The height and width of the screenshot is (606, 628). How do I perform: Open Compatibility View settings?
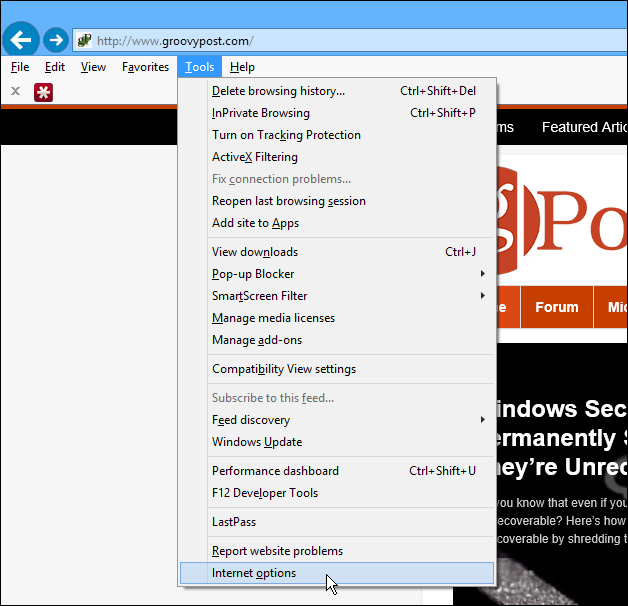pos(337,369)
